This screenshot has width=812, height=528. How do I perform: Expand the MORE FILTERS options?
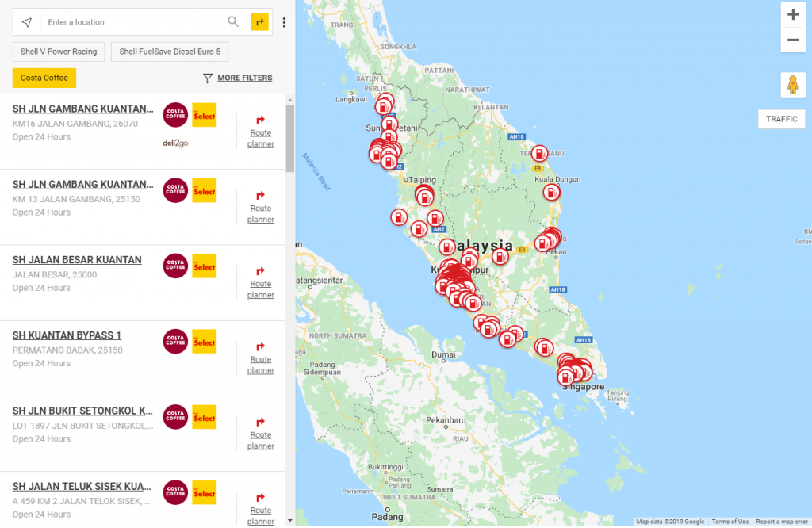point(238,78)
